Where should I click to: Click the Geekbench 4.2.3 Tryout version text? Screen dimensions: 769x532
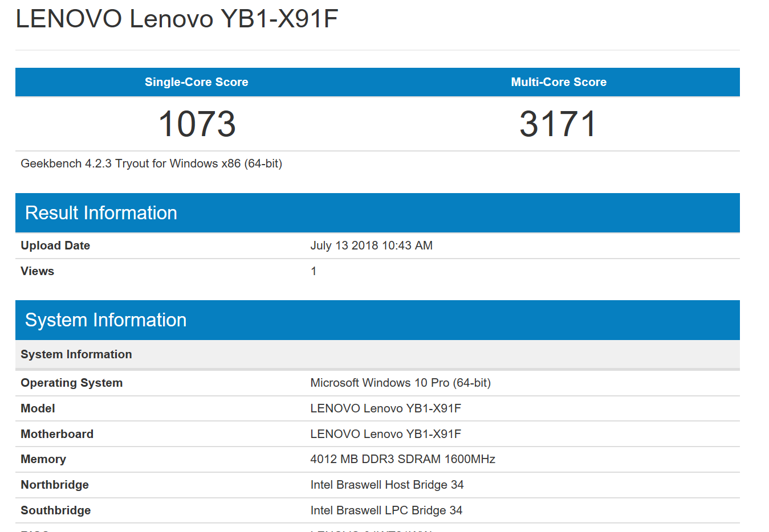[152, 163]
